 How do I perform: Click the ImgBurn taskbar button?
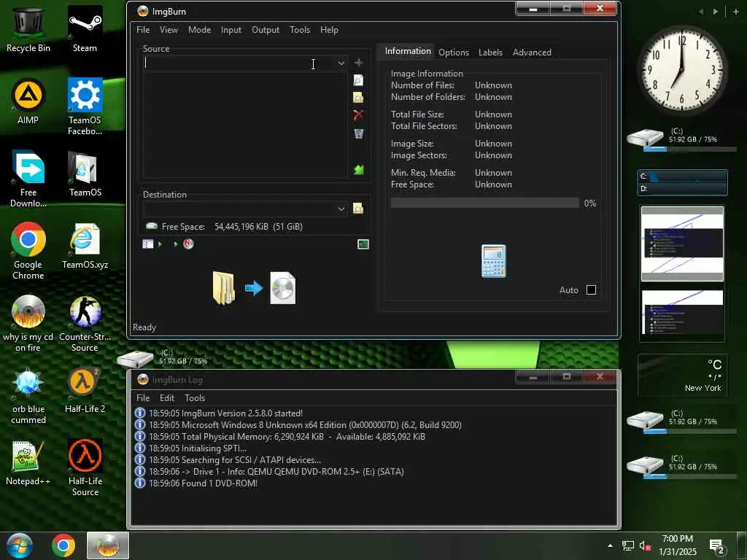[108, 545]
